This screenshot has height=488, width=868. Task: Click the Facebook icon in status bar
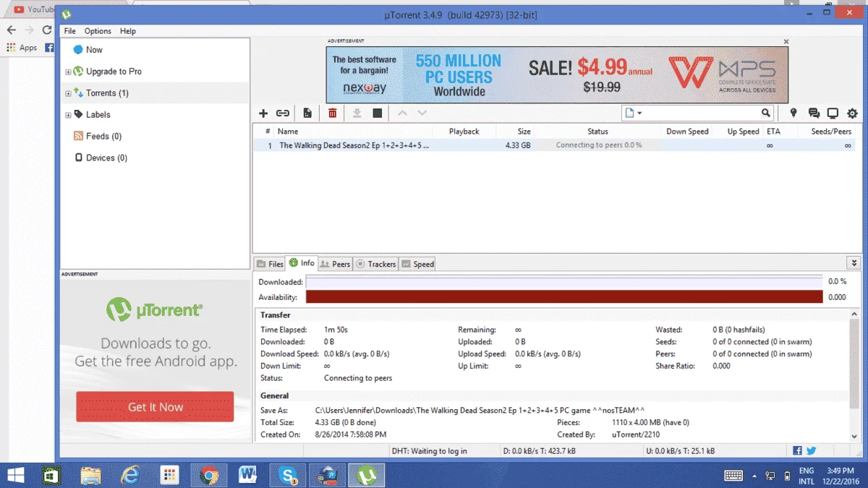point(797,450)
